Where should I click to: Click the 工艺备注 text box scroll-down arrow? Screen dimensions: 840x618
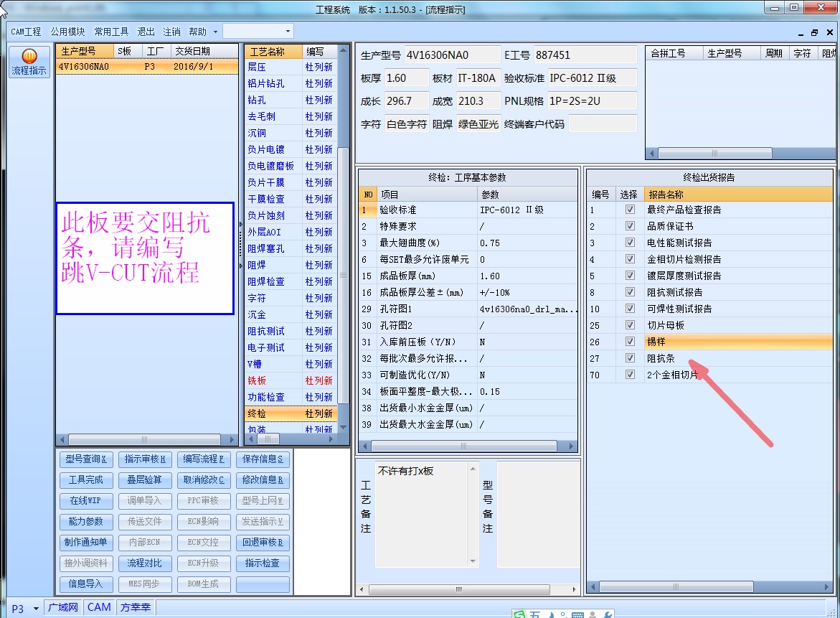pyautogui.click(x=473, y=561)
